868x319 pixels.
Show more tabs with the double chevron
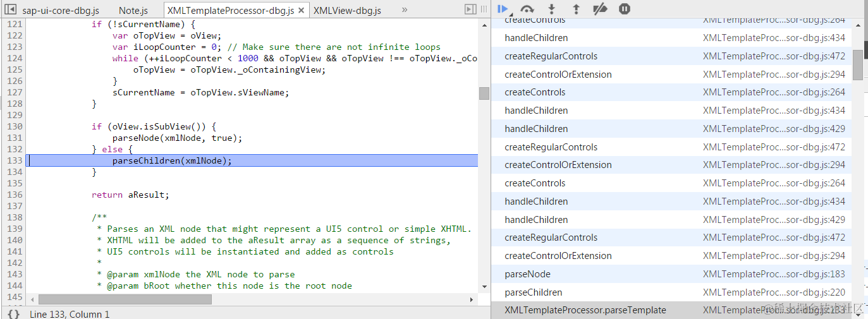tap(405, 9)
